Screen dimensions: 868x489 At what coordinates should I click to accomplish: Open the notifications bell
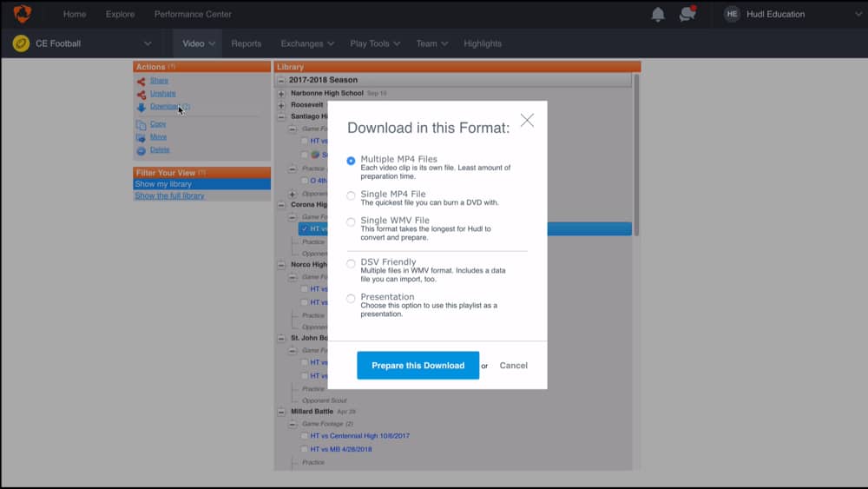click(658, 14)
